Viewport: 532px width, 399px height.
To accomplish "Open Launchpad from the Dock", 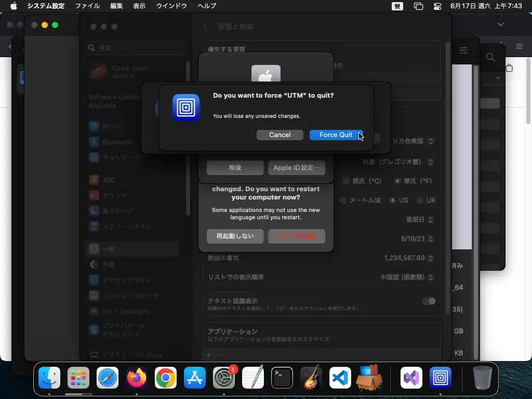I will [x=78, y=378].
